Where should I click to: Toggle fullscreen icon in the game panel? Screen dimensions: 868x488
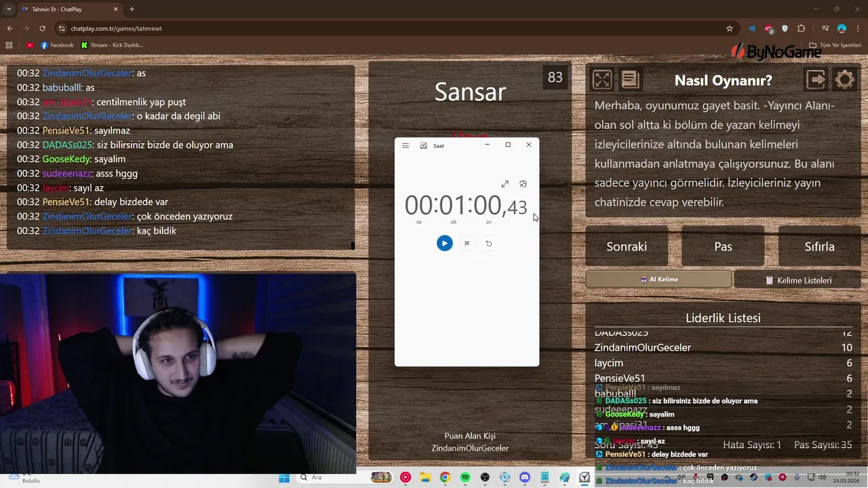pos(602,80)
